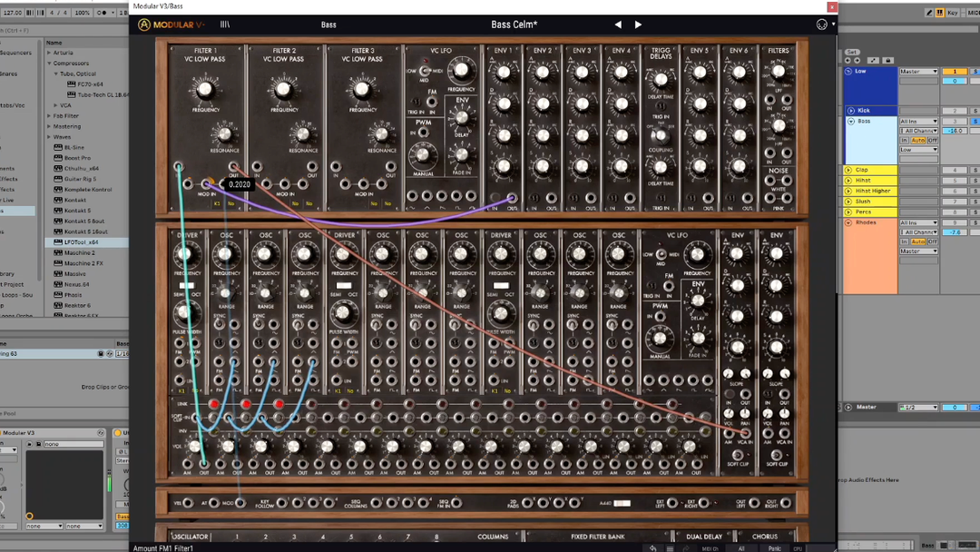The width and height of the screenshot is (980, 552).
Task: Open Bass track All Ins input dropdown
Action: (x=918, y=121)
